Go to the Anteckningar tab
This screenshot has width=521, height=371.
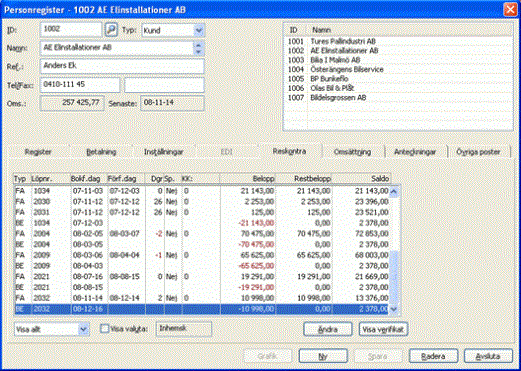[x=415, y=152]
